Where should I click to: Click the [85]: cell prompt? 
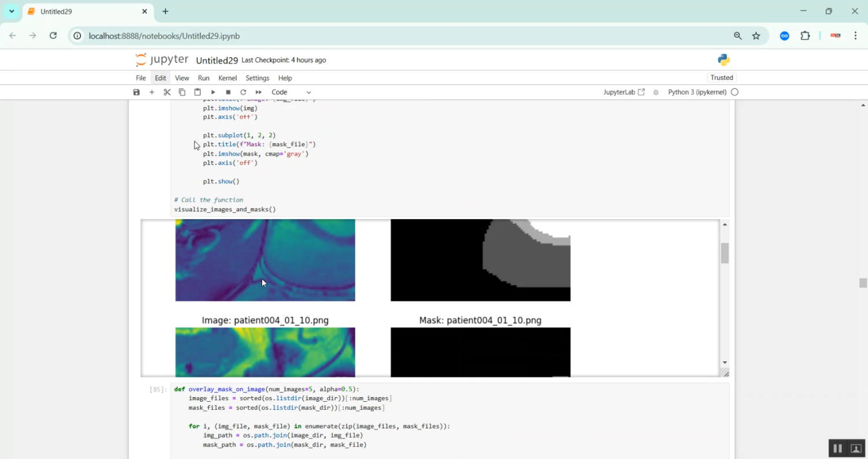click(158, 390)
